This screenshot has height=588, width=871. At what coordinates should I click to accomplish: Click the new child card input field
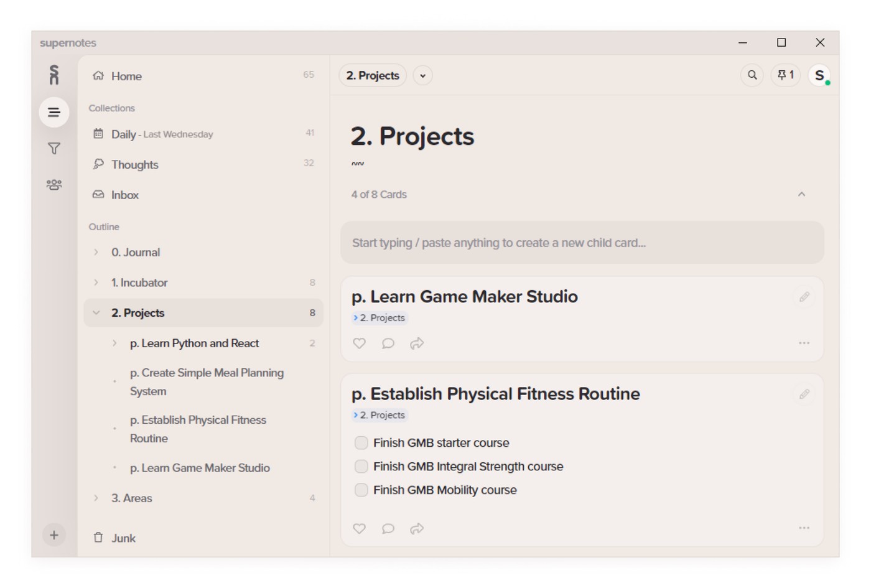tap(582, 243)
